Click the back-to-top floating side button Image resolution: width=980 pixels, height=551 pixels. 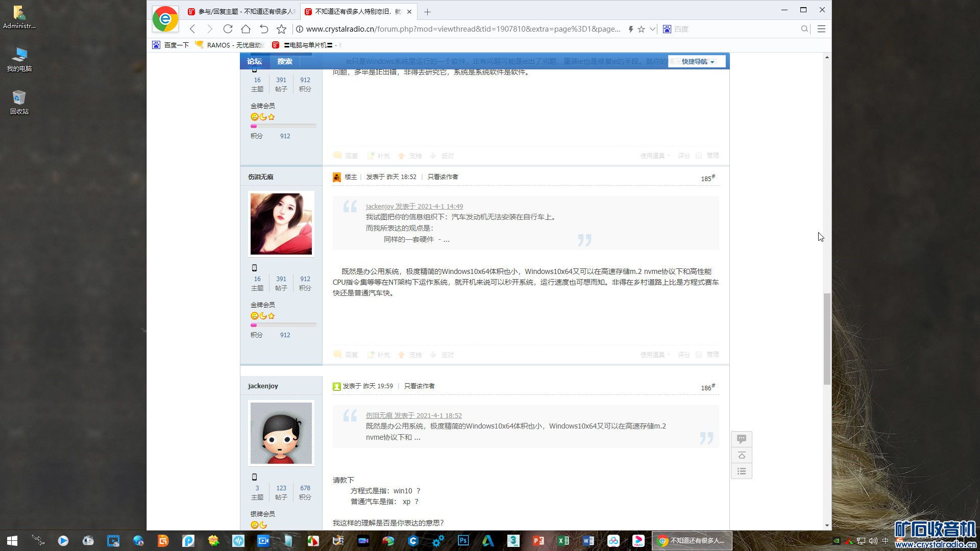[x=742, y=455]
